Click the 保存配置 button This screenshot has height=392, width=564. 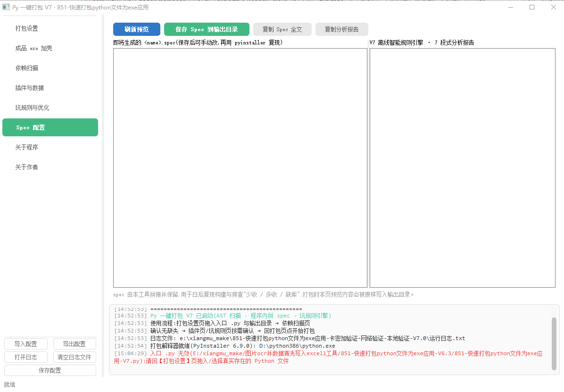point(50,370)
